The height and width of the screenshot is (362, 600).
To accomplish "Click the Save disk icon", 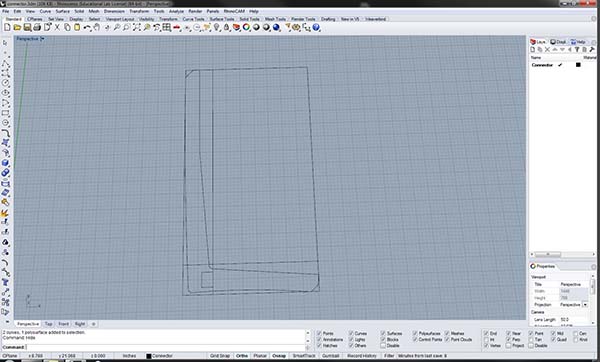I will coord(27,28).
